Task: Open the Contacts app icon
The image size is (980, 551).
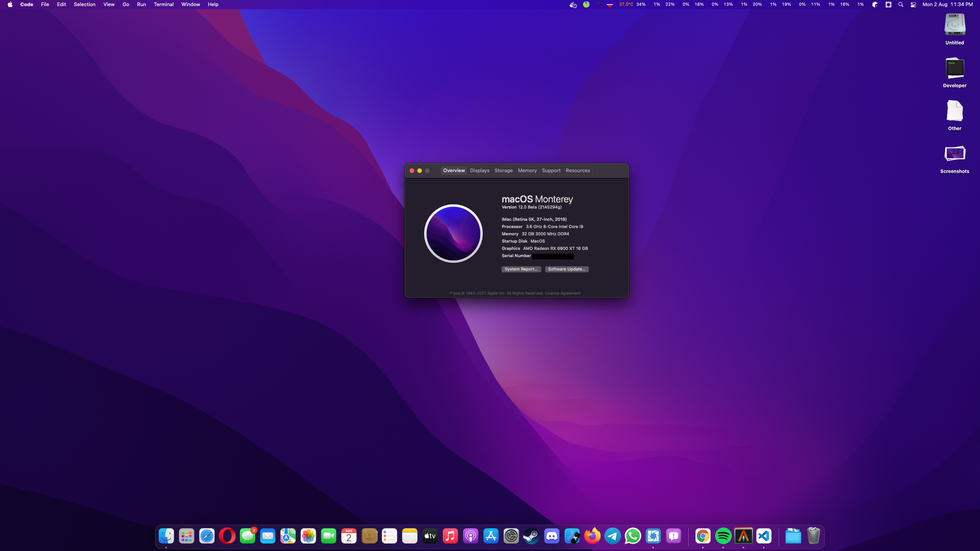Action: tap(369, 536)
